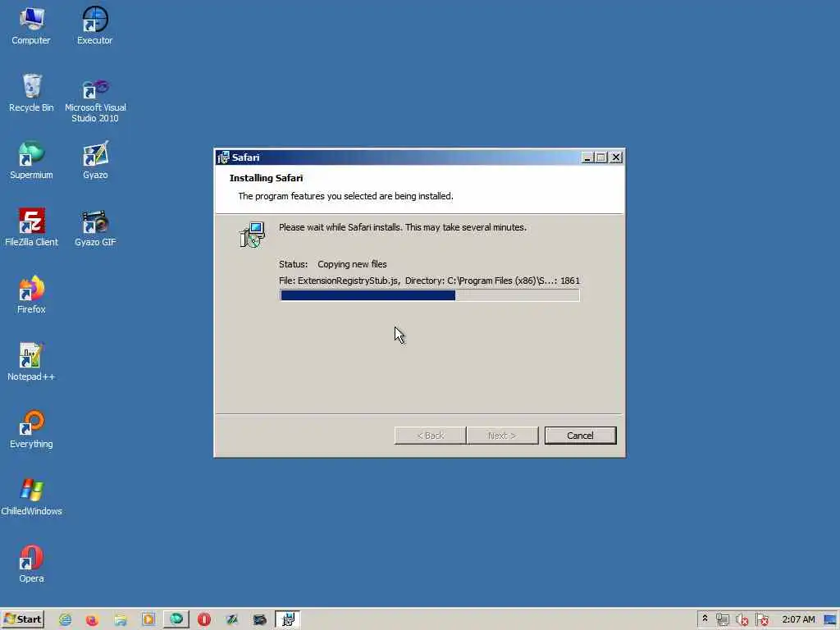840x630 pixels.
Task: Launch Firefox from the taskbar
Action: click(92, 620)
